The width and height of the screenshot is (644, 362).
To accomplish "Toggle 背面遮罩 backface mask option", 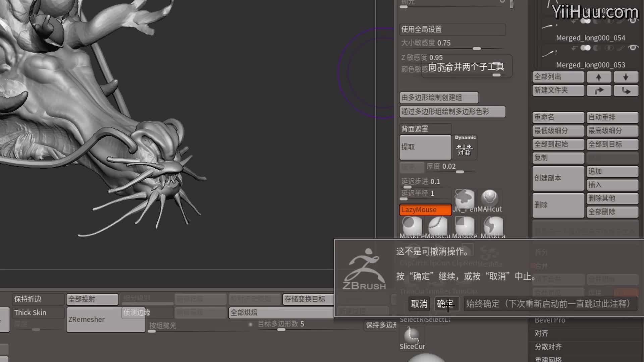I will coord(425,129).
